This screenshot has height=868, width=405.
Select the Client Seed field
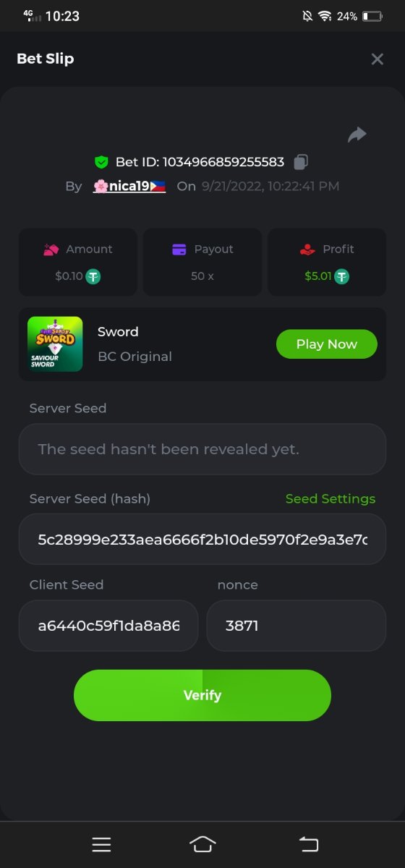click(x=108, y=626)
